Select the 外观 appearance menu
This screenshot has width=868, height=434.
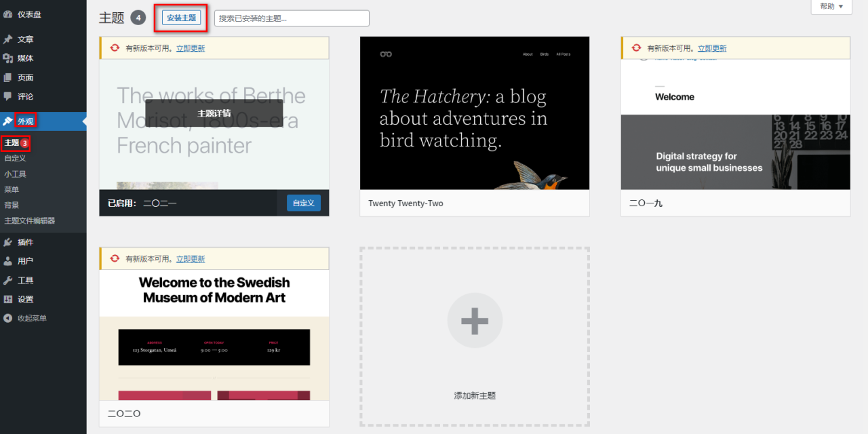[26, 121]
